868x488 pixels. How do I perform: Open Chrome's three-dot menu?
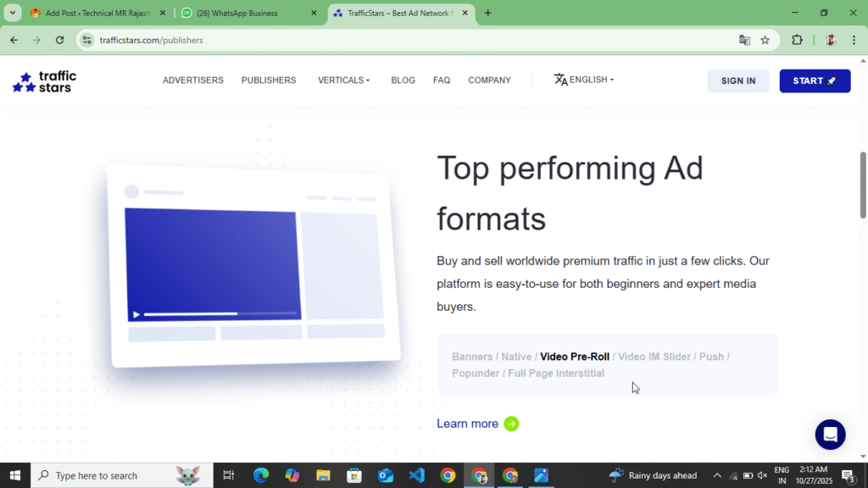[x=854, y=40]
